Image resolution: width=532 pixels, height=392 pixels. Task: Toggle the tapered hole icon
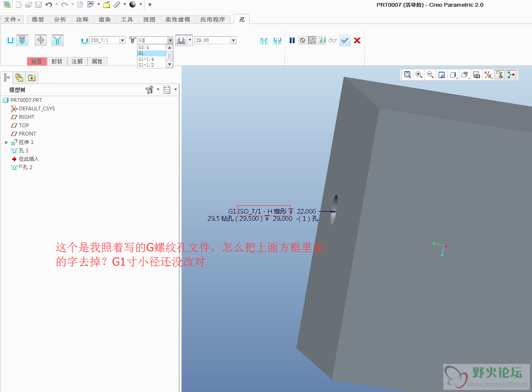(x=58, y=40)
